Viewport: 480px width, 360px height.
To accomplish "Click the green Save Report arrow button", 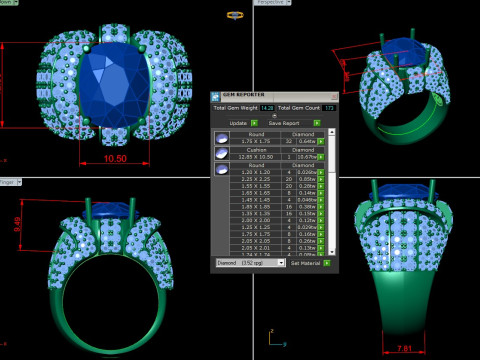I will (317, 123).
